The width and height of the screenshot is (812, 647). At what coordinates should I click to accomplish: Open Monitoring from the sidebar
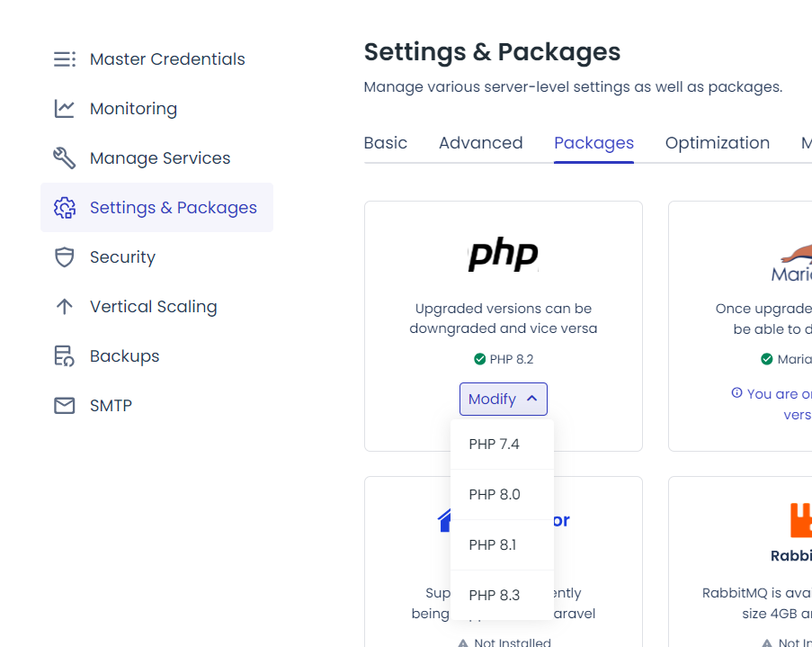pyautogui.click(x=133, y=109)
